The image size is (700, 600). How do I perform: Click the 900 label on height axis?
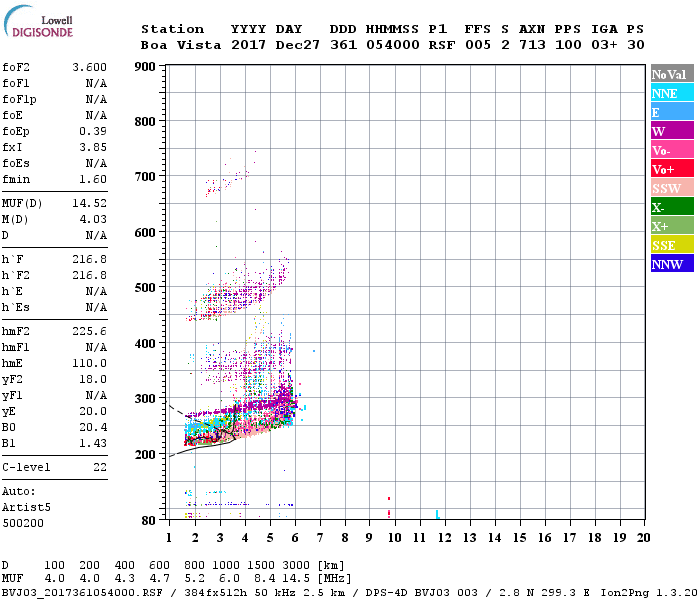click(147, 67)
